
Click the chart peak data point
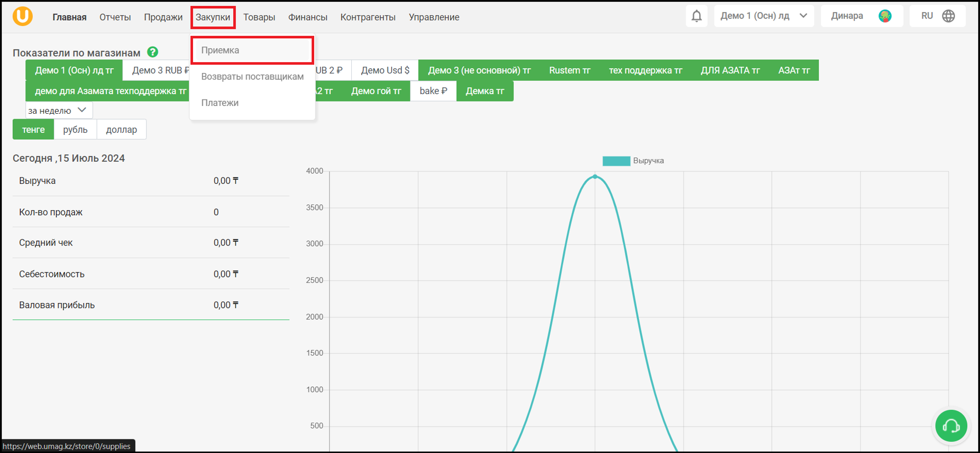point(595,176)
